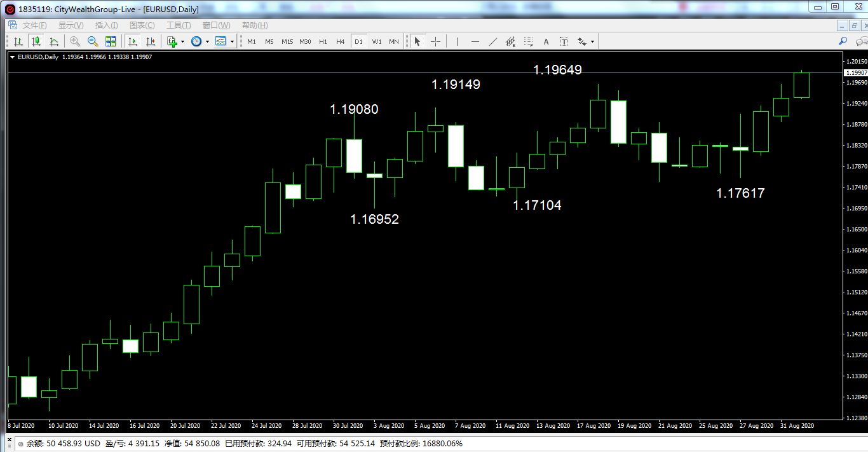Open the 图表(C) menu
The height and width of the screenshot is (452, 868).
tap(142, 25)
